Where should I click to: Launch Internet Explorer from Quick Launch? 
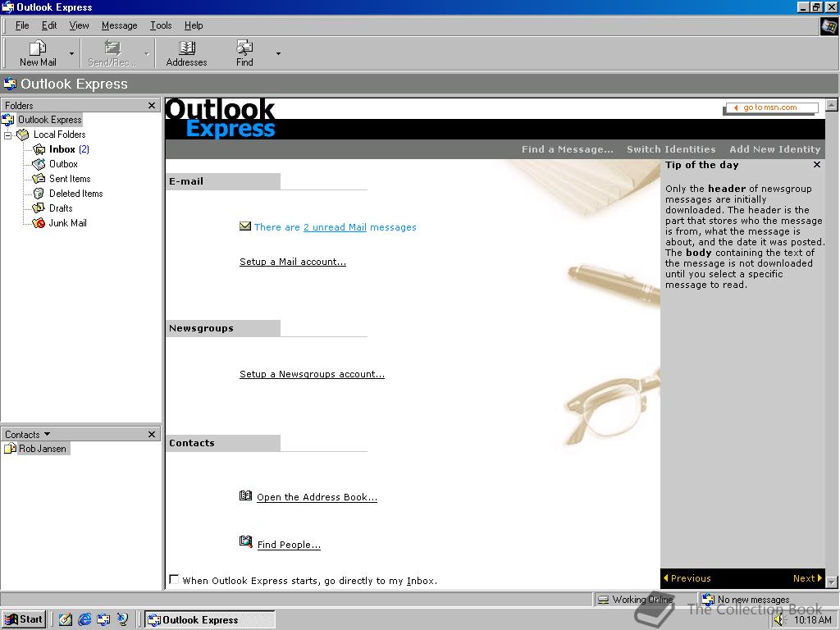pos(84,620)
